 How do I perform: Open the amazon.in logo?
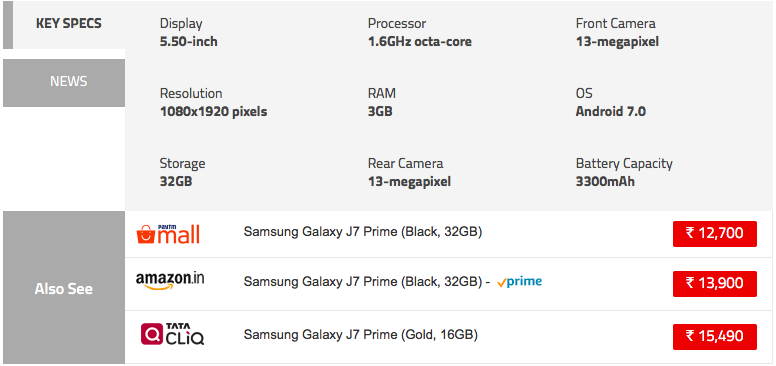coord(170,281)
